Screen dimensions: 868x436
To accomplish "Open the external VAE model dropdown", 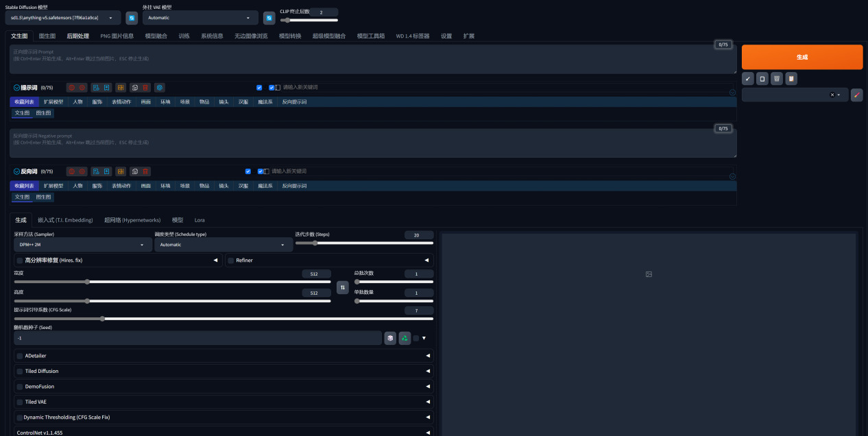I will (x=201, y=18).
